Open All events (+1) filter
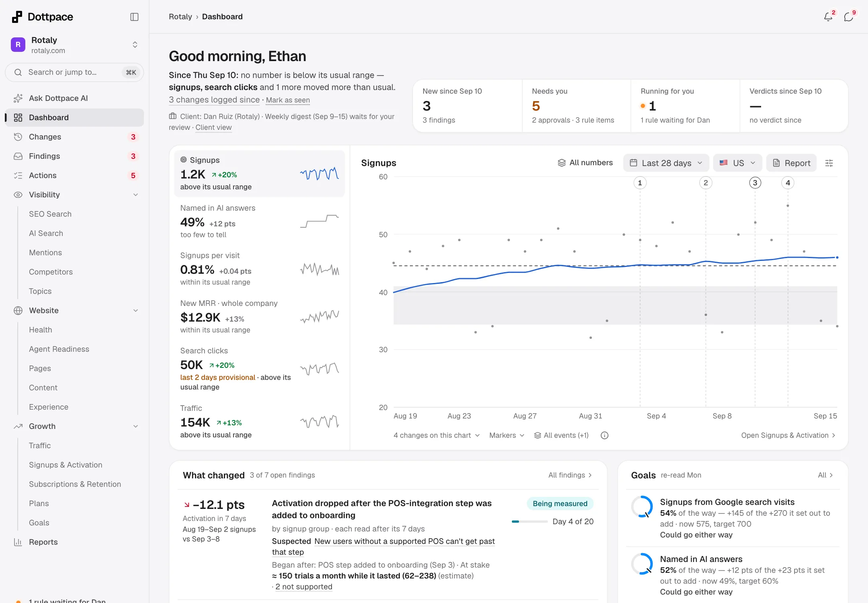The width and height of the screenshot is (868, 603). pyautogui.click(x=561, y=436)
